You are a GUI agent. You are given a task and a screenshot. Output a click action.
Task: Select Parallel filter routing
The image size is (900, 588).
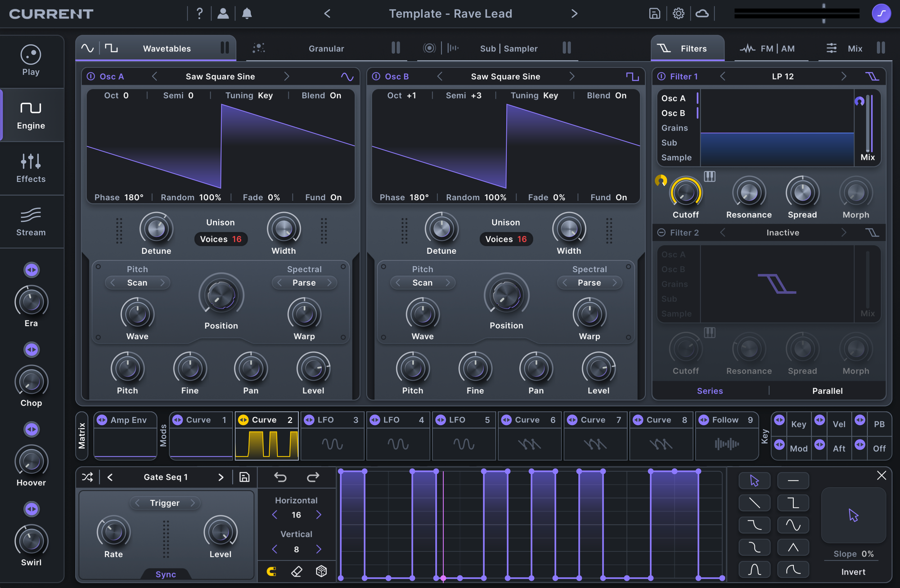coord(827,391)
